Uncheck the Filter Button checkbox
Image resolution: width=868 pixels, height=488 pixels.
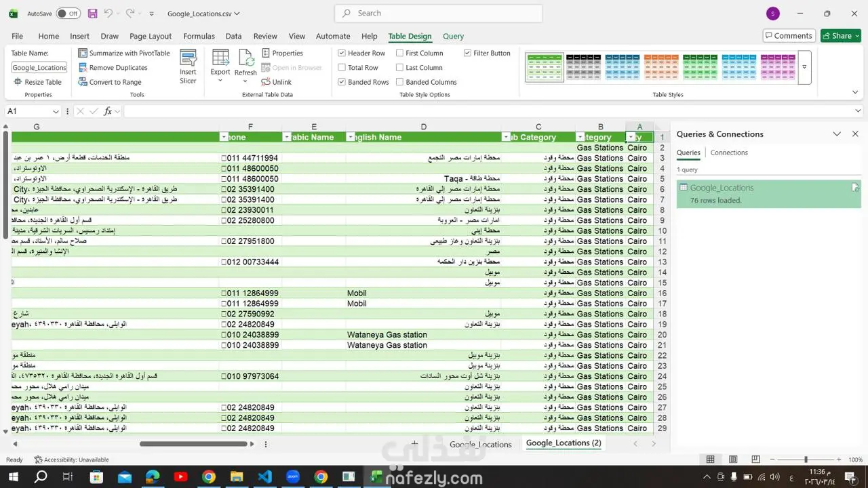(x=467, y=53)
